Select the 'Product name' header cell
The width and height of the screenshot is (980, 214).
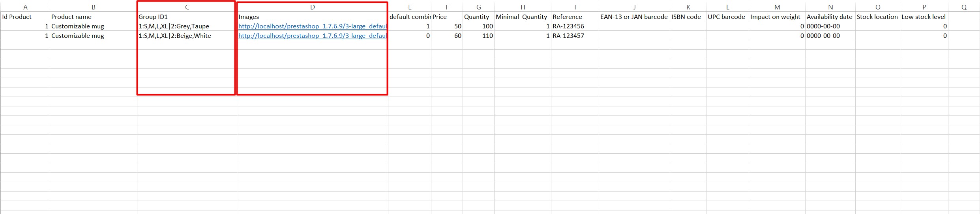point(93,17)
